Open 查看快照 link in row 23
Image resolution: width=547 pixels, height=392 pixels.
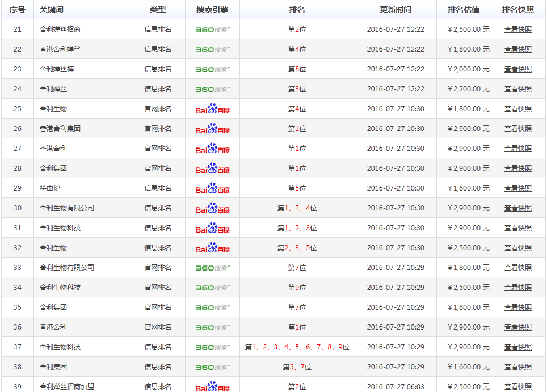pyautogui.click(x=517, y=69)
